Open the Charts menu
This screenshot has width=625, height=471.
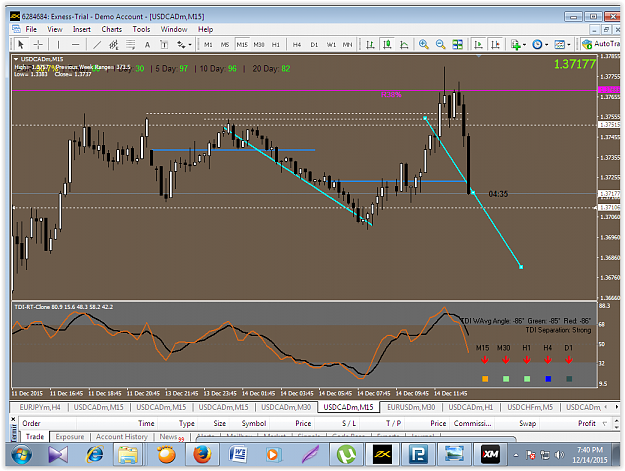(x=111, y=29)
